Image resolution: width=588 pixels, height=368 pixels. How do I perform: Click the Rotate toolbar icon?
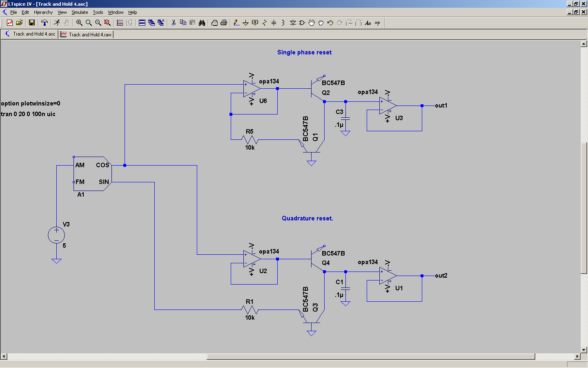pyautogui.click(x=349, y=23)
